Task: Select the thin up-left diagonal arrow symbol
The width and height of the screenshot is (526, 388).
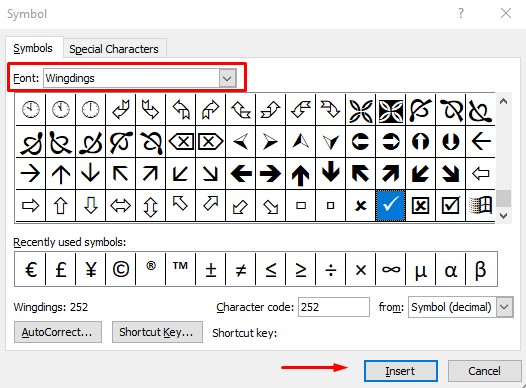Action: click(120, 173)
